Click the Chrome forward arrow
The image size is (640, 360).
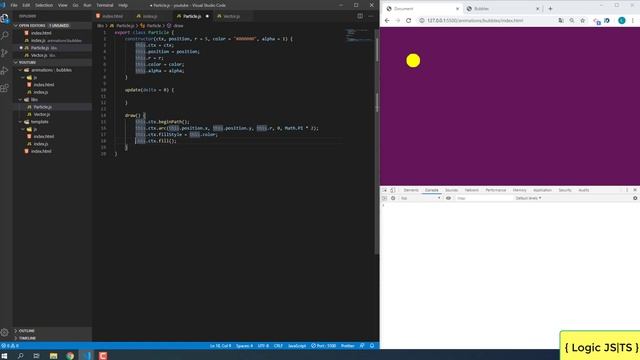click(x=398, y=20)
